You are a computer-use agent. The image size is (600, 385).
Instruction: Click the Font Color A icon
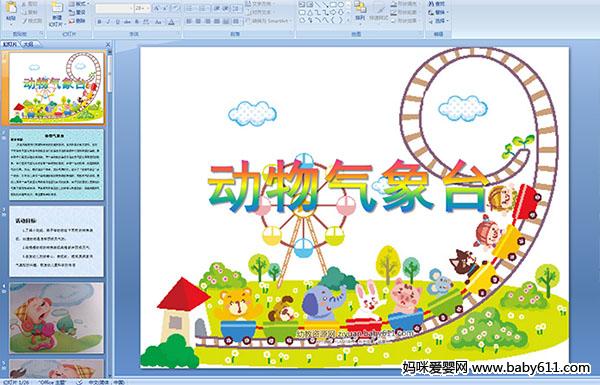(x=172, y=22)
